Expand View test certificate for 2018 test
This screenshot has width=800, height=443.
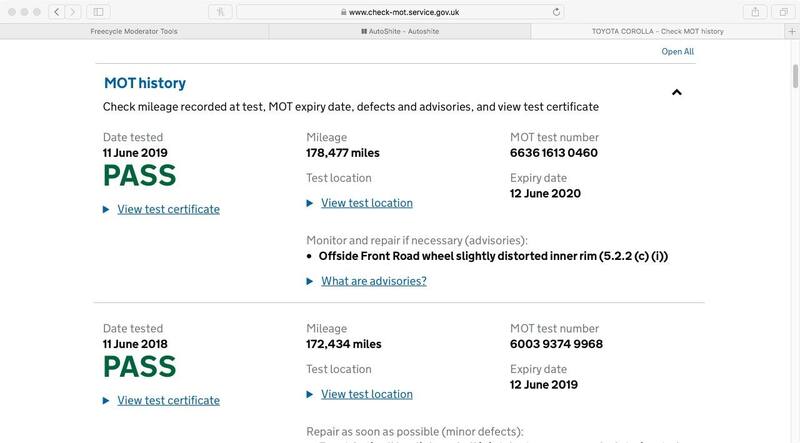coord(168,401)
